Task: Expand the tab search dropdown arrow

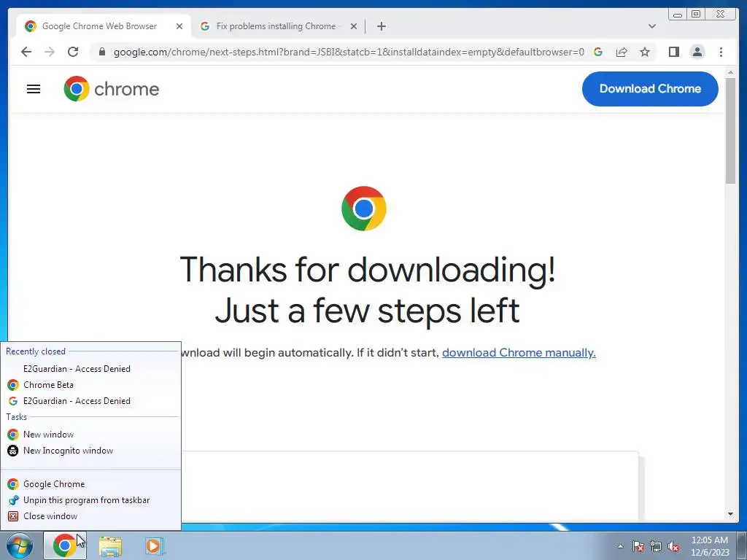Action: click(x=651, y=26)
